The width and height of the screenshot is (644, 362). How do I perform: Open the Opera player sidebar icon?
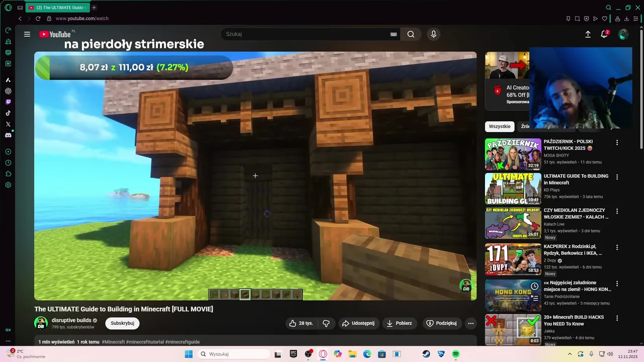point(8,152)
